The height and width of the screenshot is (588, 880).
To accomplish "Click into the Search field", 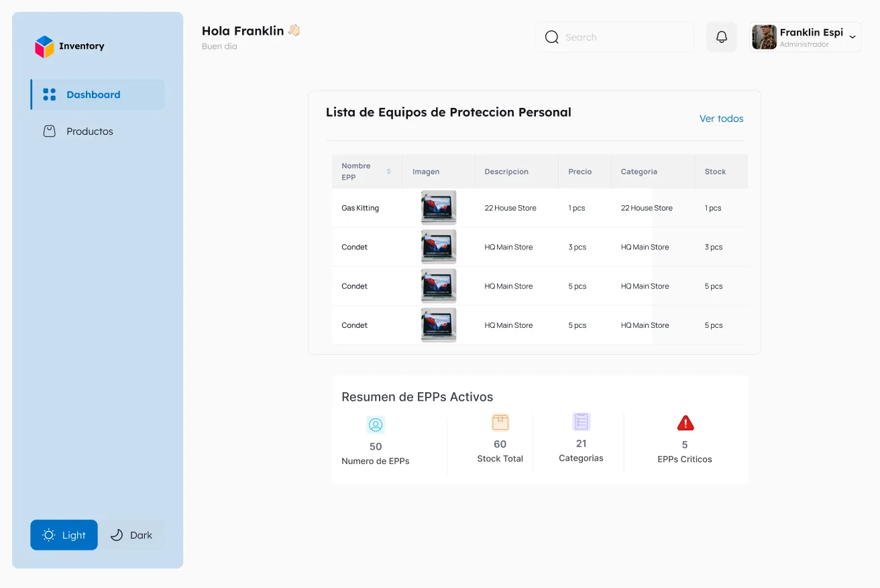I will [x=614, y=38].
